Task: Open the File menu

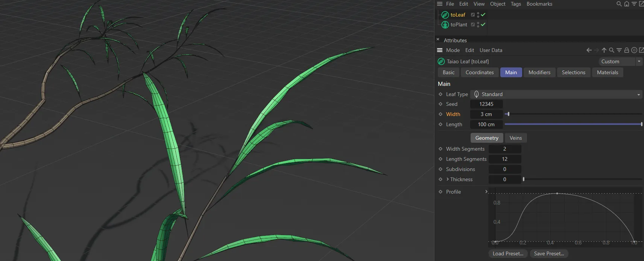Action: point(450,4)
